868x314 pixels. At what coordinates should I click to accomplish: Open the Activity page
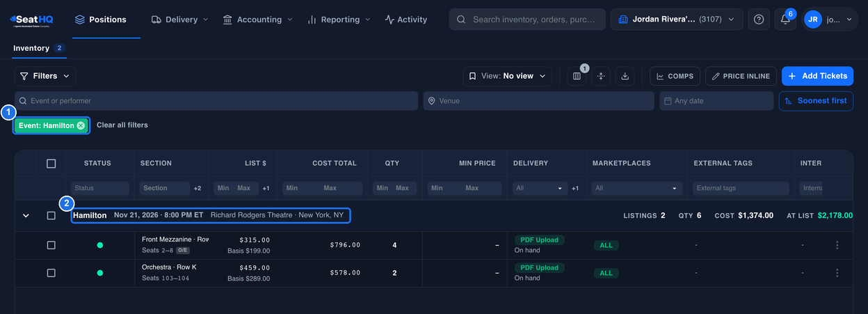point(406,19)
